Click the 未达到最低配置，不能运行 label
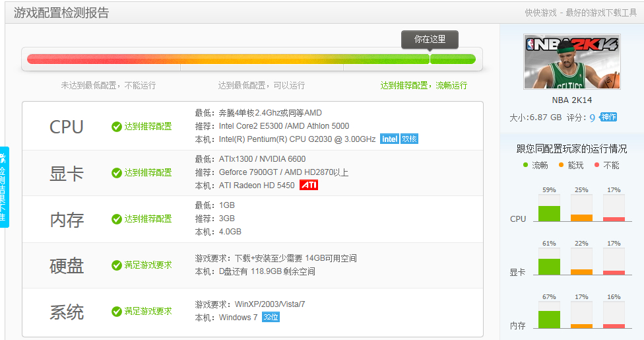 [x=108, y=86]
